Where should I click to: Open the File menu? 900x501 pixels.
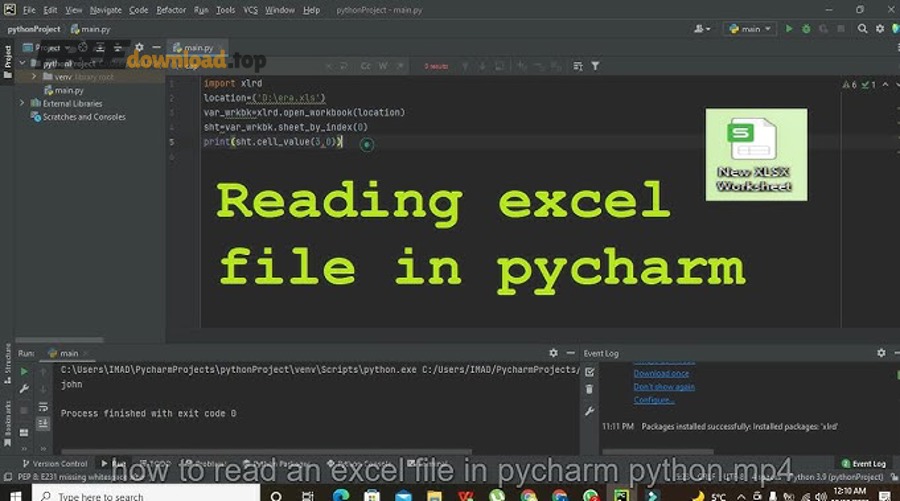29,10
